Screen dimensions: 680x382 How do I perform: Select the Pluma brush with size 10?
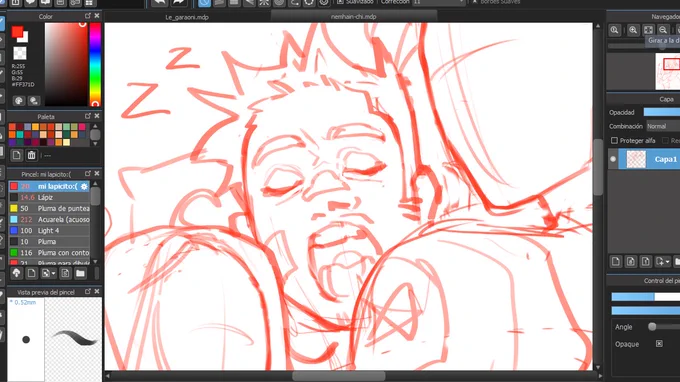pyautogui.click(x=49, y=242)
